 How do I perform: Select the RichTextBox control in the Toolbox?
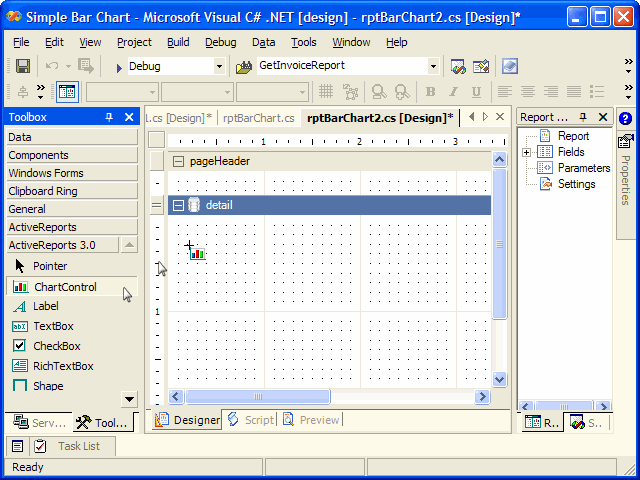point(62,366)
